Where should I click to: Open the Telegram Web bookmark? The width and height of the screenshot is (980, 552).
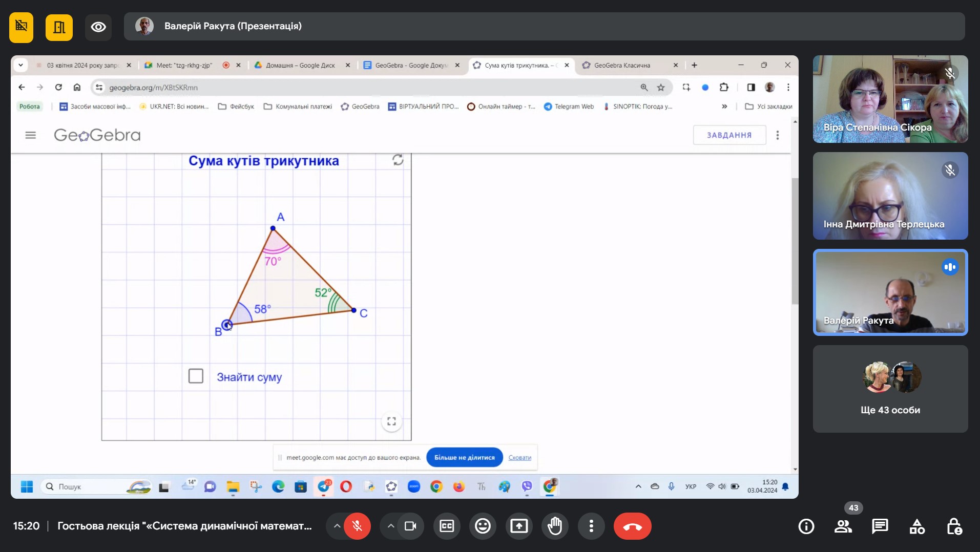[569, 107]
